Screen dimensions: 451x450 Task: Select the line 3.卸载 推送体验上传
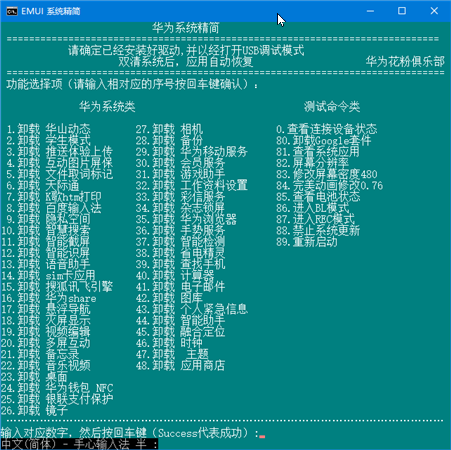[60, 152]
